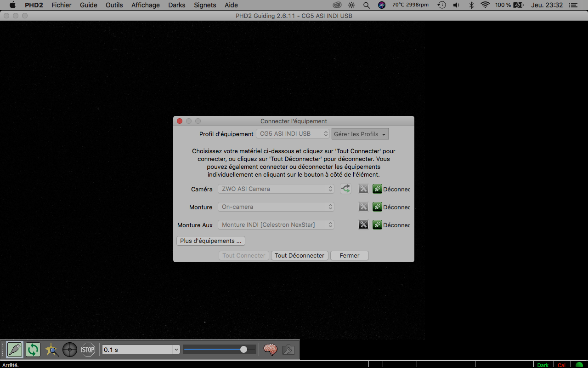Image resolution: width=588 pixels, height=368 pixels.
Task: Click the camera connect USB plug icon
Action: (345, 189)
